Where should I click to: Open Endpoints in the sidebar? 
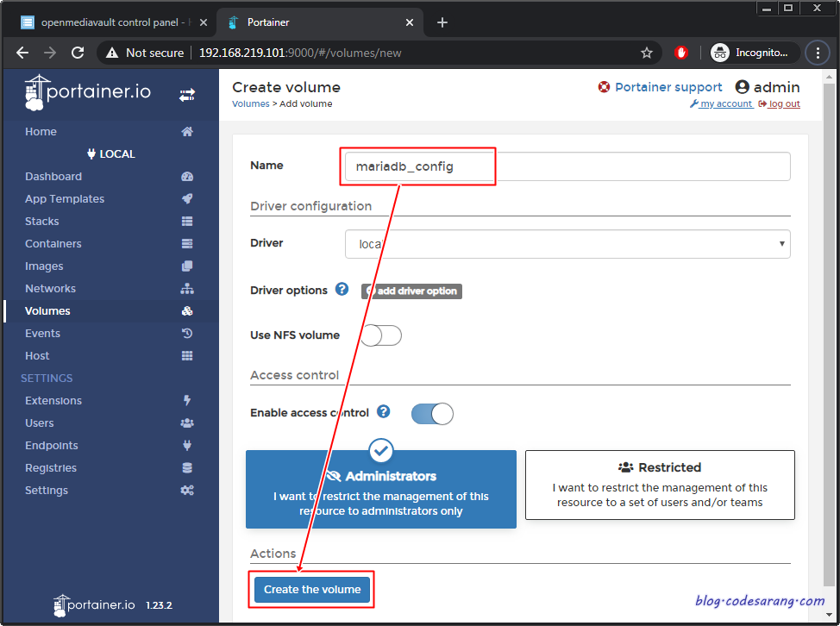52,446
